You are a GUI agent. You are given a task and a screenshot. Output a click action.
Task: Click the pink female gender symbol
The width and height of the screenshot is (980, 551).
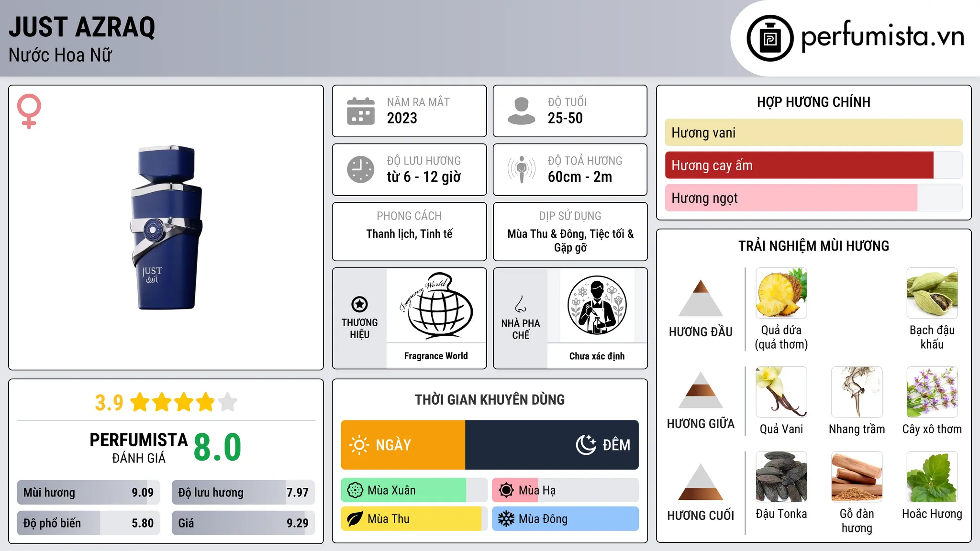[x=29, y=111]
